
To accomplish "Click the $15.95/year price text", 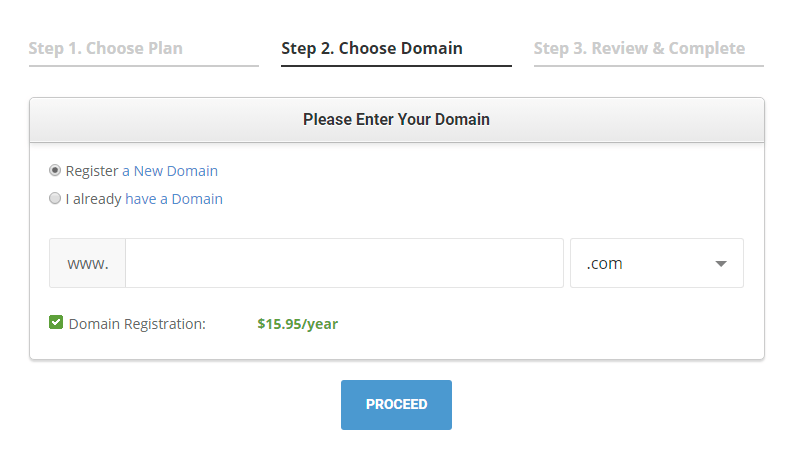I will click(x=297, y=324).
